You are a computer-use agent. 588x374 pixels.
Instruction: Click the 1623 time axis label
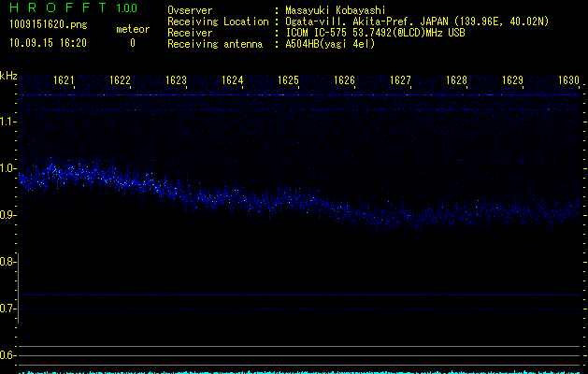tap(177, 81)
